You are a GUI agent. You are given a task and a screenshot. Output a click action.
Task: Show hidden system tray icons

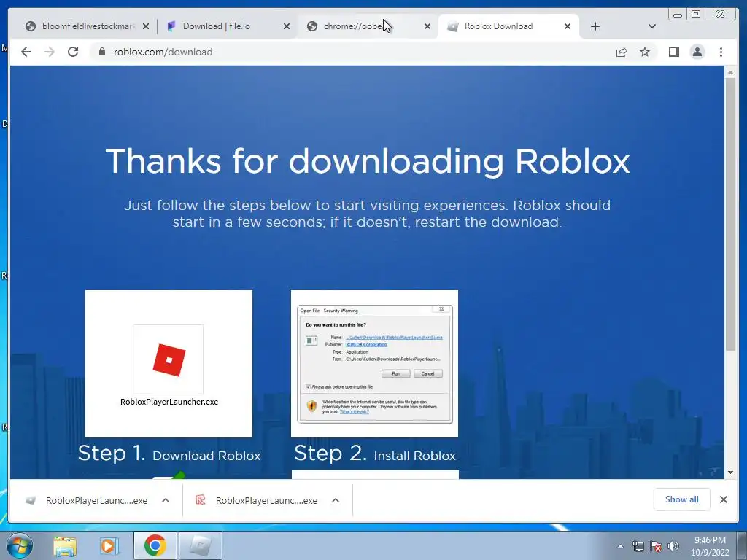620,546
